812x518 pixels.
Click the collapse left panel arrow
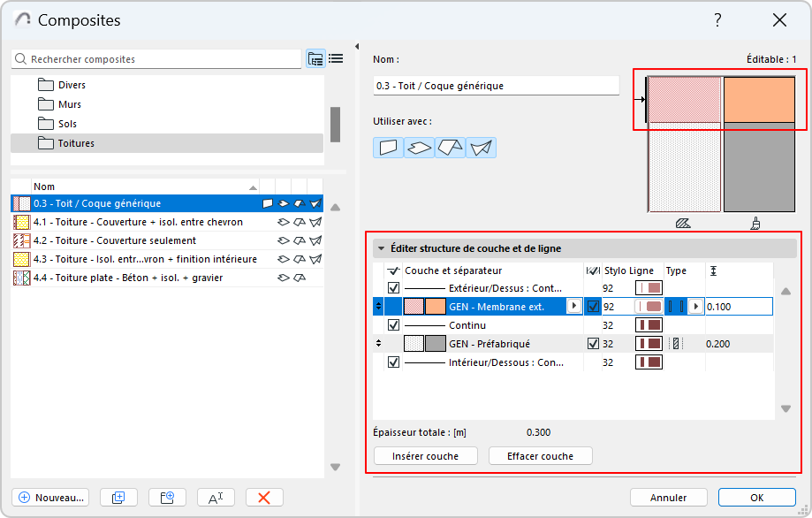(357, 47)
